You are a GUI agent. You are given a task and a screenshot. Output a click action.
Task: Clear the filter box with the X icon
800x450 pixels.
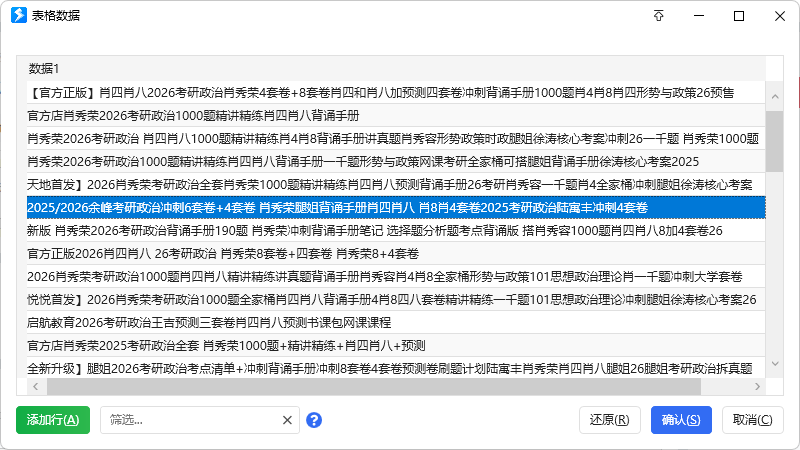pos(287,420)
